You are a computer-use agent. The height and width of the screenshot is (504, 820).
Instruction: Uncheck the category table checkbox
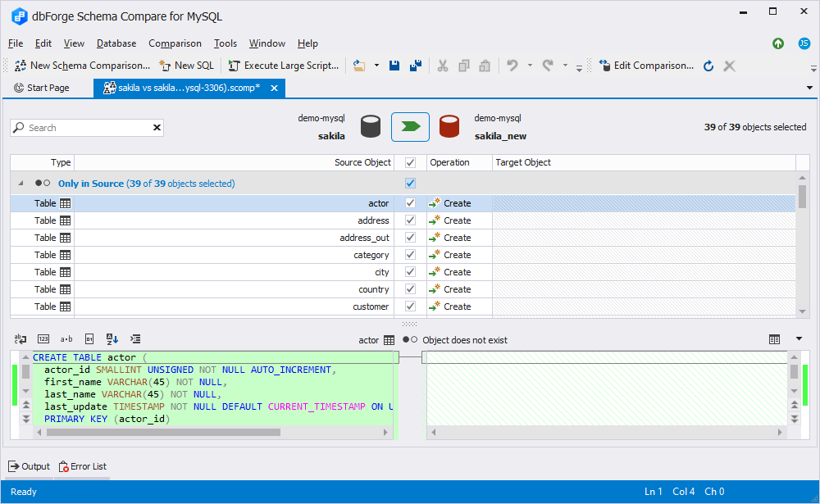(411, 255)
